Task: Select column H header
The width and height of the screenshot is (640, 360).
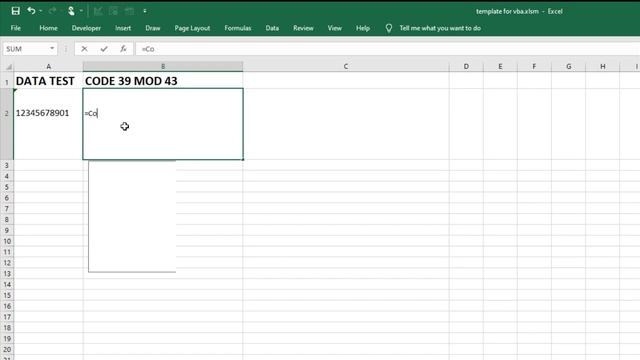Action: (x=602, y=66)
